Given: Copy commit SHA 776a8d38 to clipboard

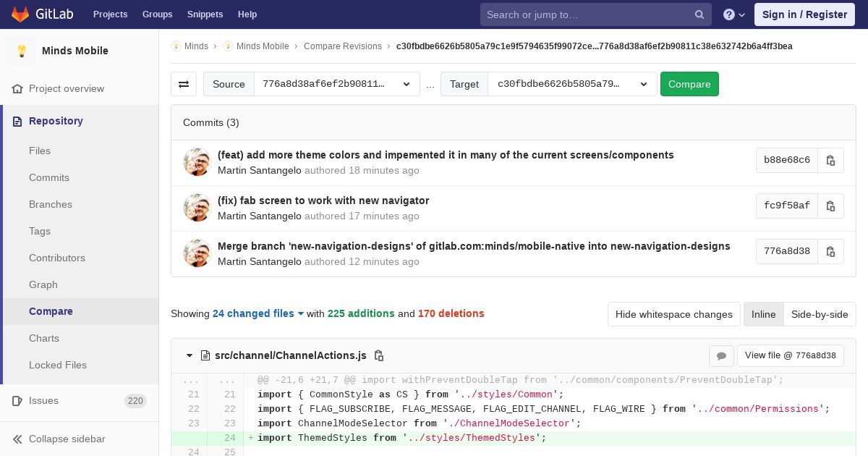Looking at the screenshot, I should pyautogui.click(x=830, y=251).
